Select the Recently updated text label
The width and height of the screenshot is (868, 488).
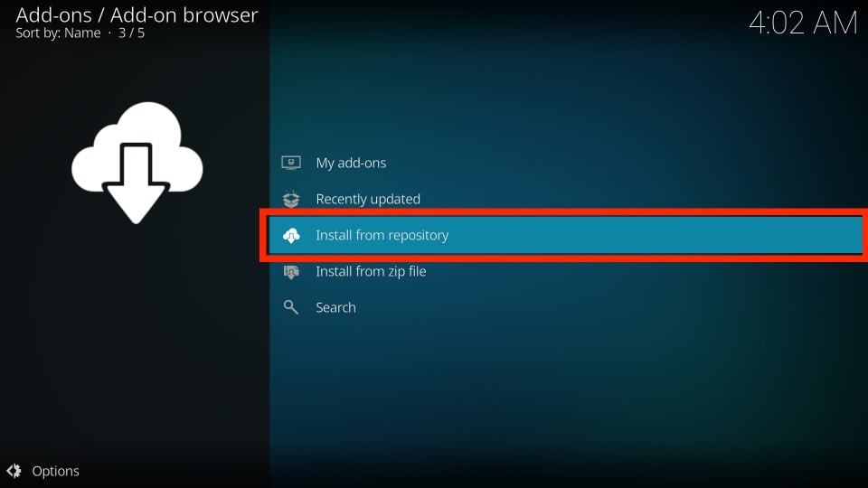368,199
